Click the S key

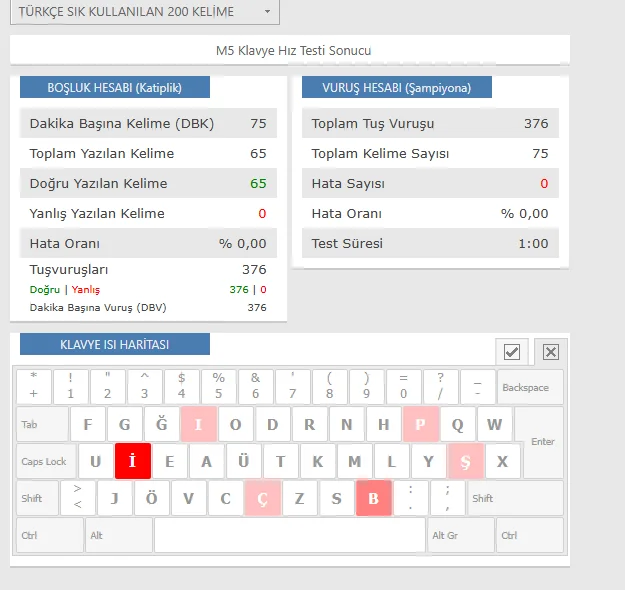336,498
